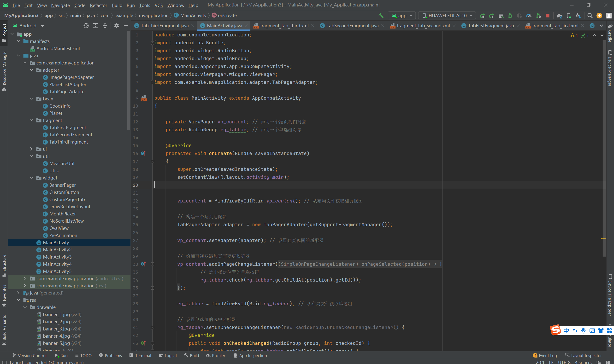
Task: Toggle the Sogou input Chinese mode indicator
Action: click(x=566, y=330)
